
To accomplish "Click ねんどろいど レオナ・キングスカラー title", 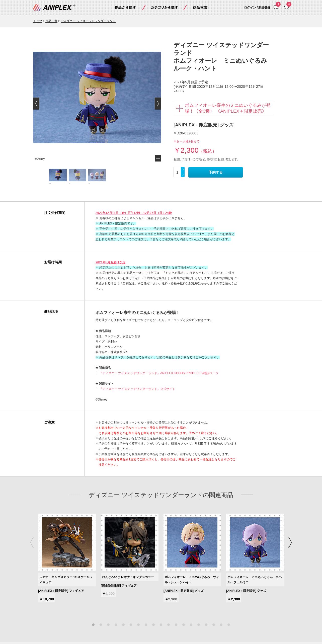I will [130, 577].
